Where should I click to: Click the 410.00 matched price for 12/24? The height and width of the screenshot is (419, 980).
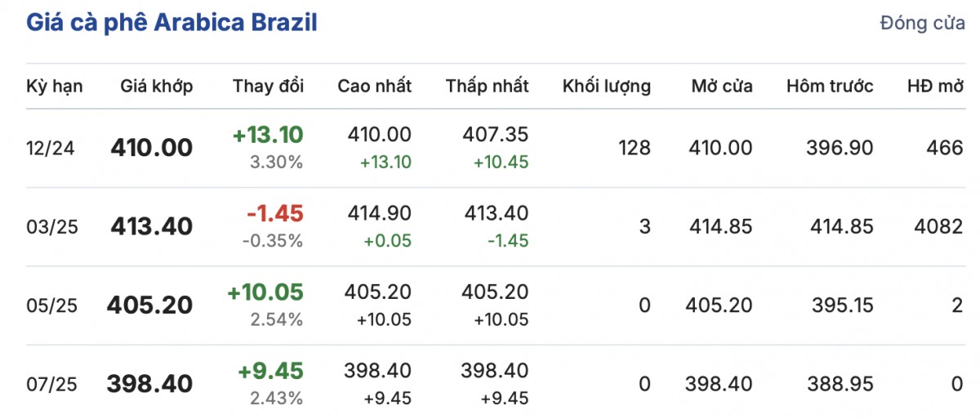151,148
